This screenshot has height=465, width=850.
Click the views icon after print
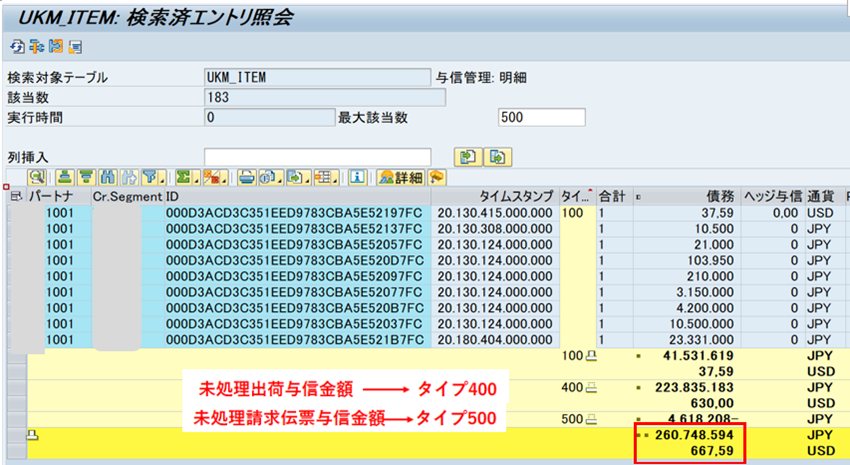268,177
